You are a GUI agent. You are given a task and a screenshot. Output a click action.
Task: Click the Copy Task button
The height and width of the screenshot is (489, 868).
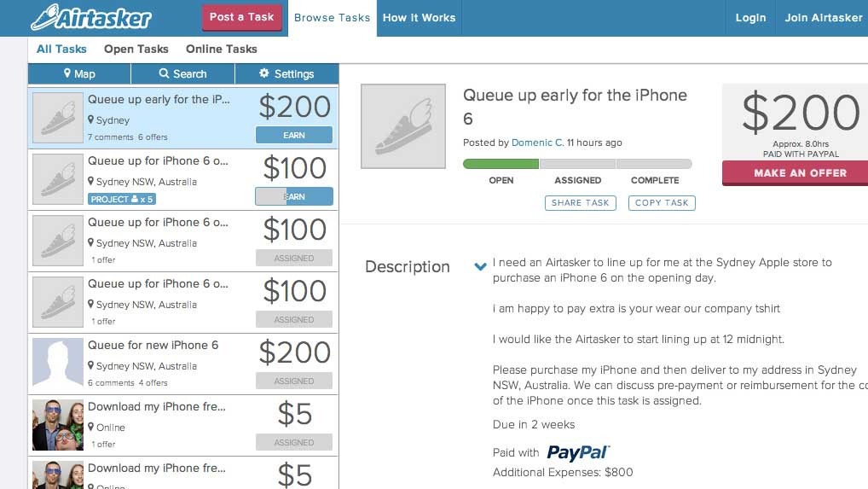click(x=662, y=203)
